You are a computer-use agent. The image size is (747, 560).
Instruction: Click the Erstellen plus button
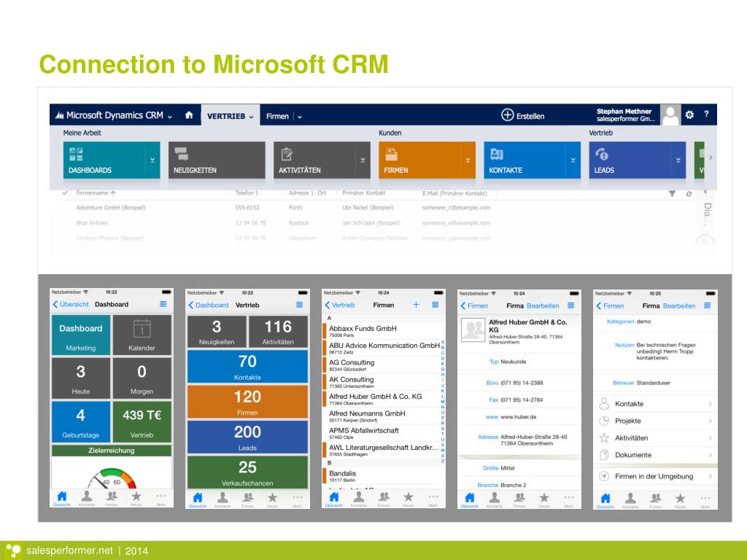point(522,115)
